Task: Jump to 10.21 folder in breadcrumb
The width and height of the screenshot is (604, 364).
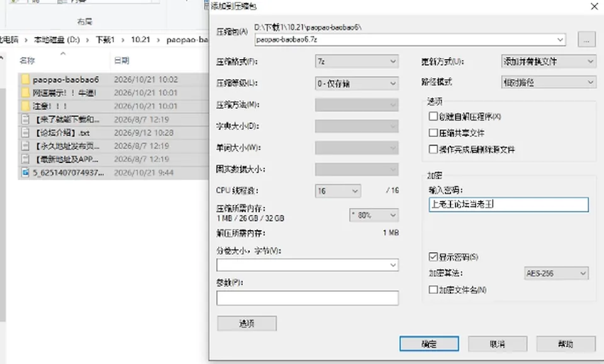Action: pos(140,40)
